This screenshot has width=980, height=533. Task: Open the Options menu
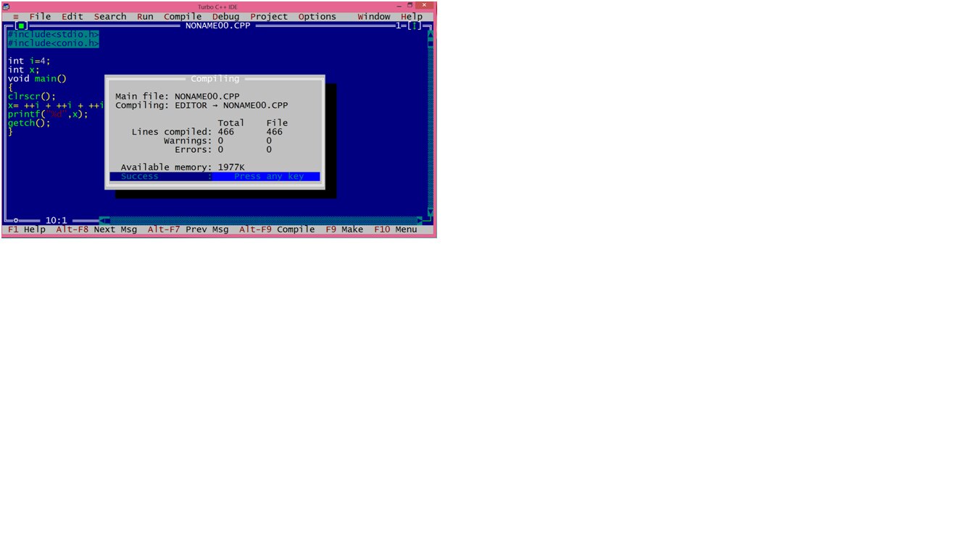pyautogui.click(x=317, y=17)
